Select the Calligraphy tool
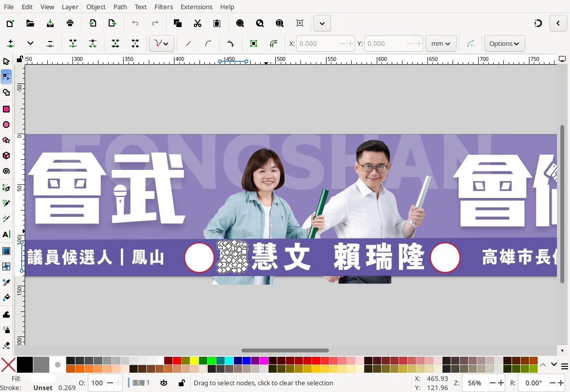 (6, 219)
